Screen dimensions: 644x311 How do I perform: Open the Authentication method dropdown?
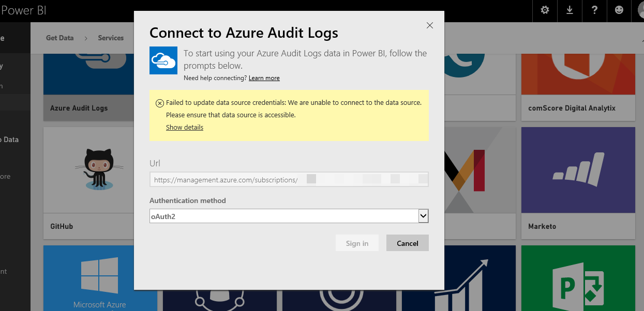coord(289,216)
